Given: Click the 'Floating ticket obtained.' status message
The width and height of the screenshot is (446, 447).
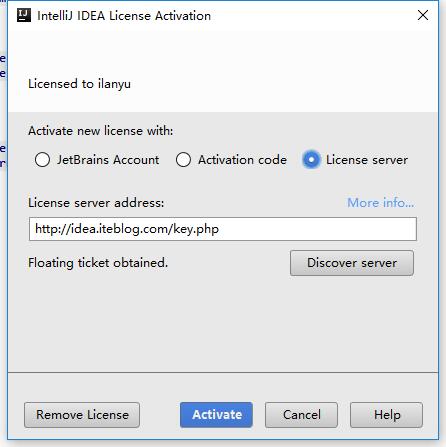Looking at the screenshot, I should pyautogui.click(x=98, y=263).
